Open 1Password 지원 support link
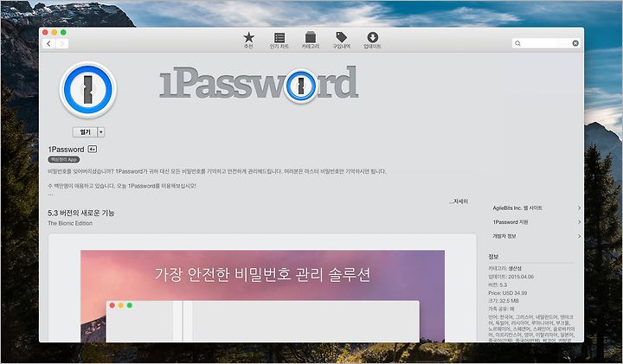The image size is (623, 364). 511,222
